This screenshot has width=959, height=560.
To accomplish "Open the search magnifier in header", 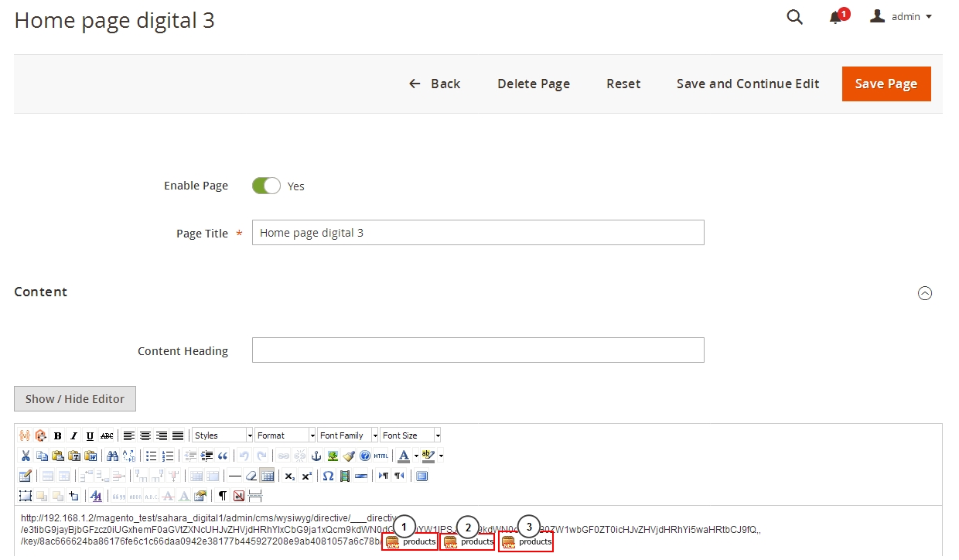I will click(794, 17).
